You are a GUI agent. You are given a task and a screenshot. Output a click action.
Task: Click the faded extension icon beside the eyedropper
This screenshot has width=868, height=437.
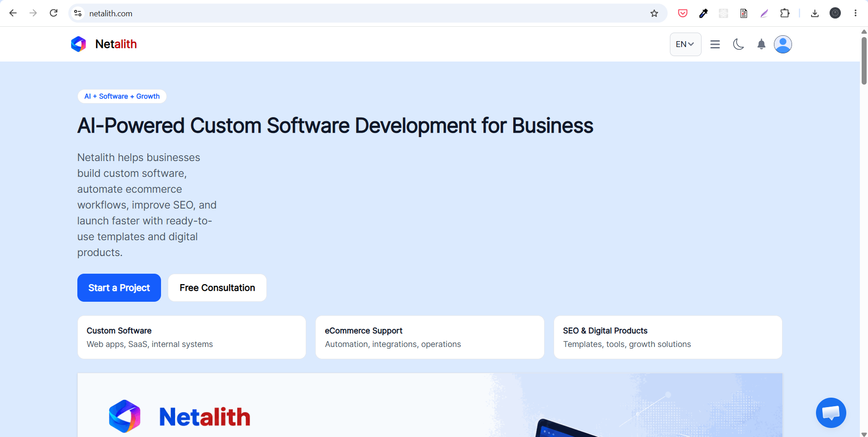723,13
